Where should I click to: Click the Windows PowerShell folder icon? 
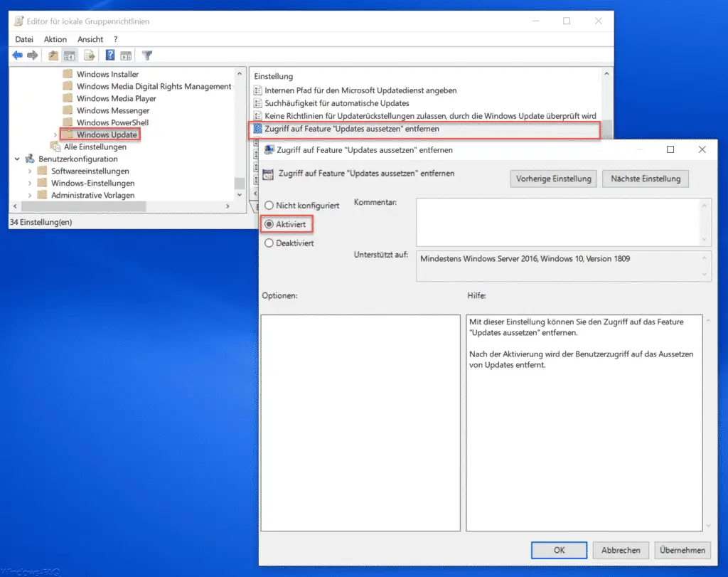click(68, 122)
